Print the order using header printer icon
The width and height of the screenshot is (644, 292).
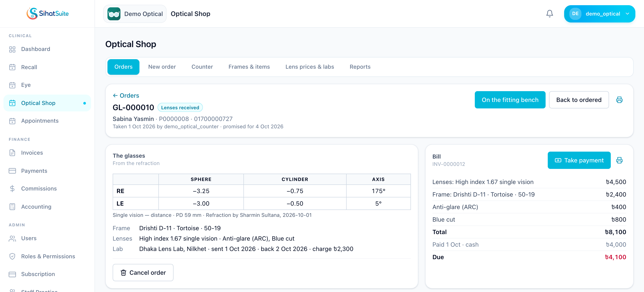point(619,100)
